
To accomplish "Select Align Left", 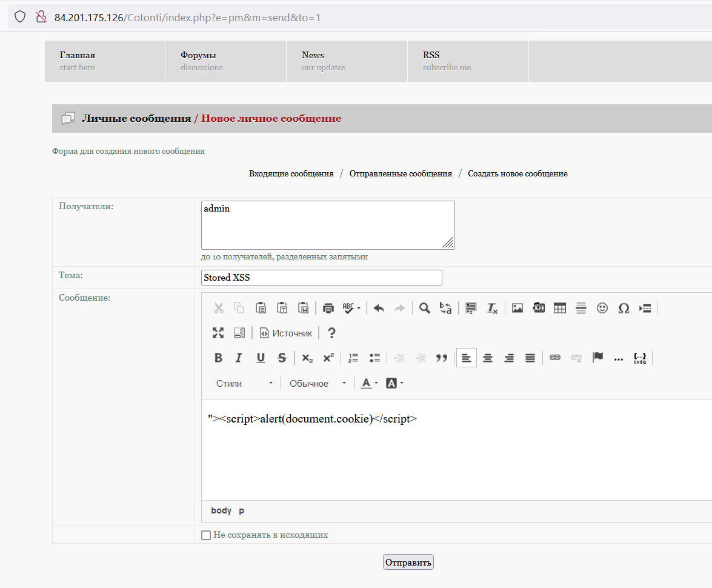I will 467,358.
